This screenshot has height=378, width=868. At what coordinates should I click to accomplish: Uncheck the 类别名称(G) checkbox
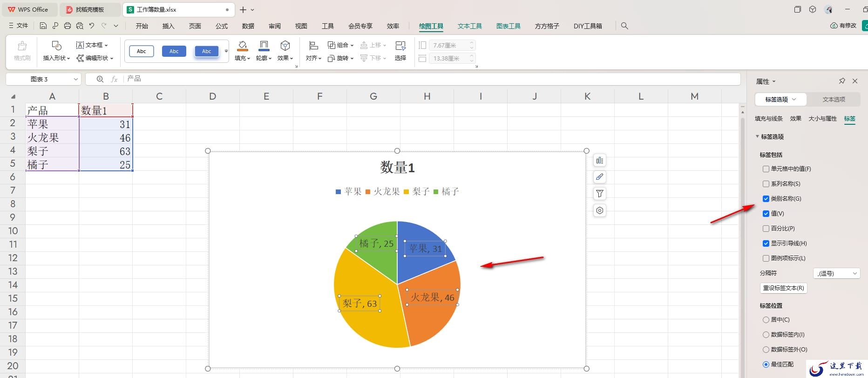766,199
